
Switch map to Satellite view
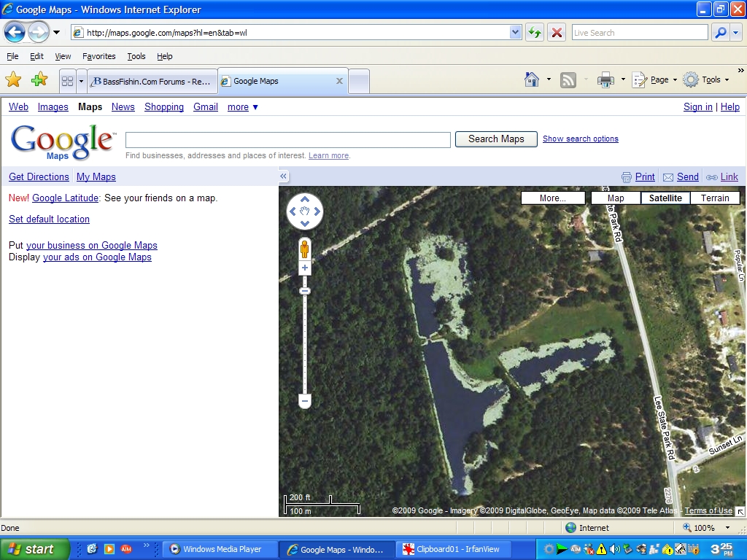point(665,198)
